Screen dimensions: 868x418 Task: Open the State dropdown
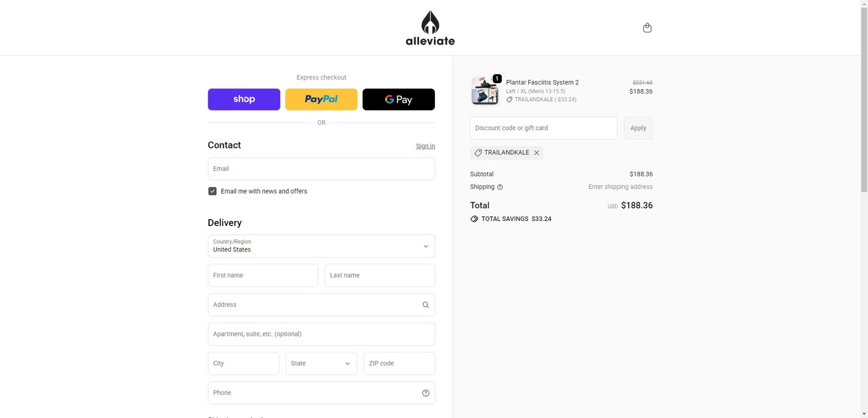(x=321, y=364)
